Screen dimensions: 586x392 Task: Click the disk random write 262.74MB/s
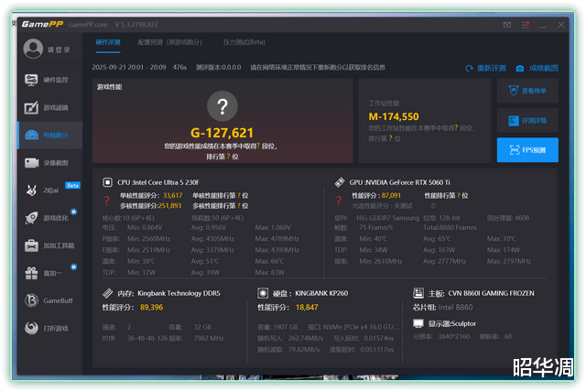click(306, 338)
